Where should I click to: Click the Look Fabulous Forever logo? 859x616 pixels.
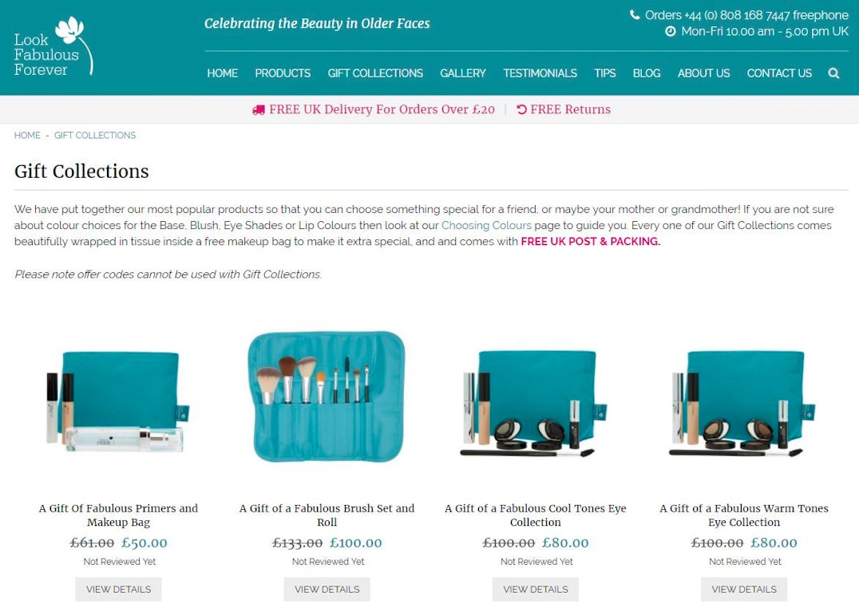tap(53, 46)
